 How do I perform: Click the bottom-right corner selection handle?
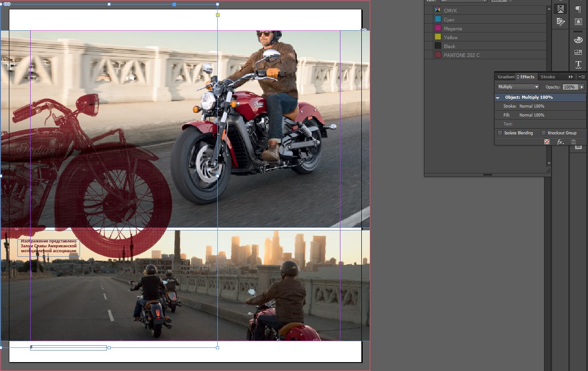click(x=217, y=347)
